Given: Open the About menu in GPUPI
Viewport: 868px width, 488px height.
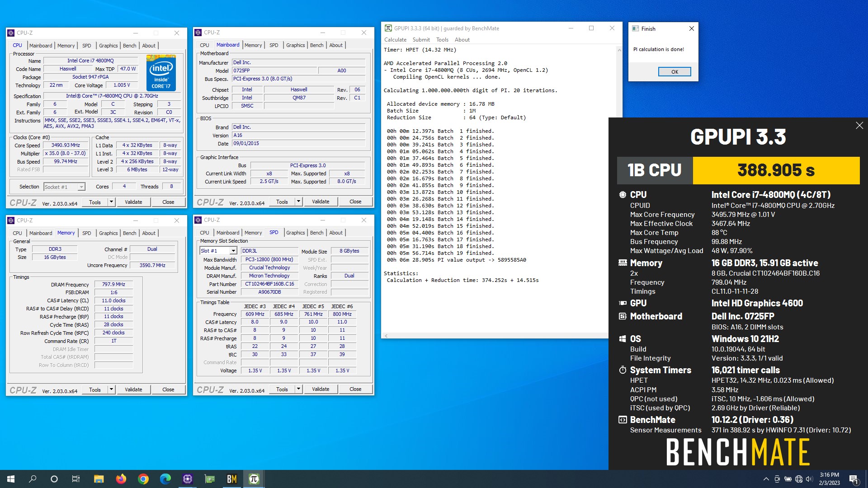Looking at the screenshot, I should tap(462, 40).
